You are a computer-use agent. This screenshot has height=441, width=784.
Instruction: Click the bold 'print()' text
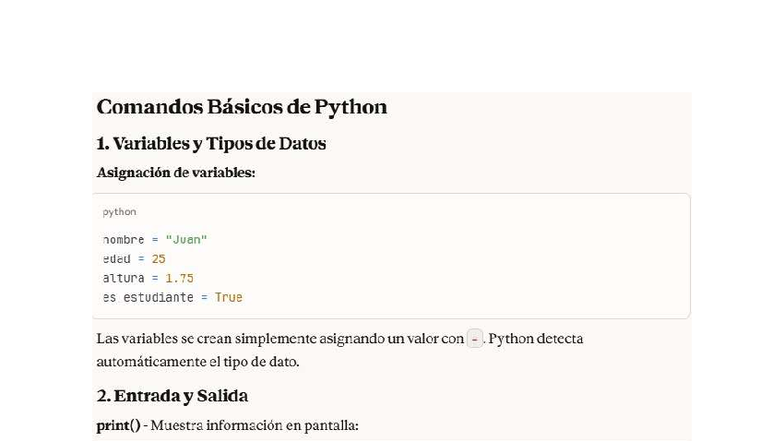[x=118, y=426]
